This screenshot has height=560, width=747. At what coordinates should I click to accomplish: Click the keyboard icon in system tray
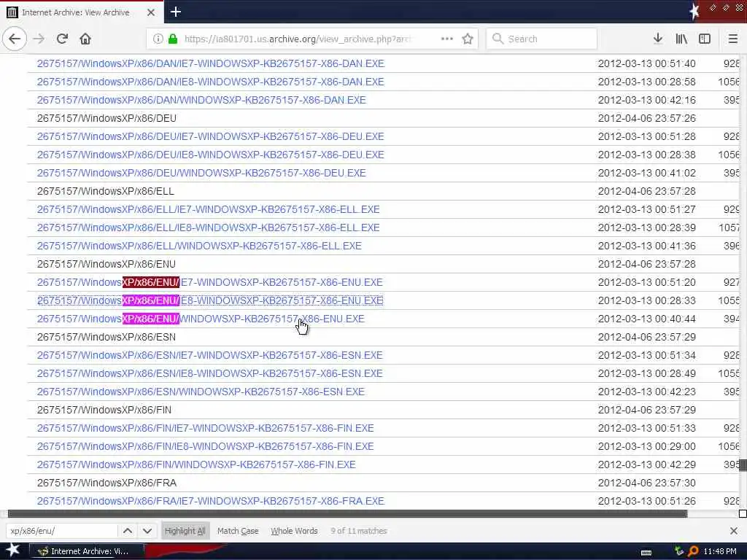point(646,552)
